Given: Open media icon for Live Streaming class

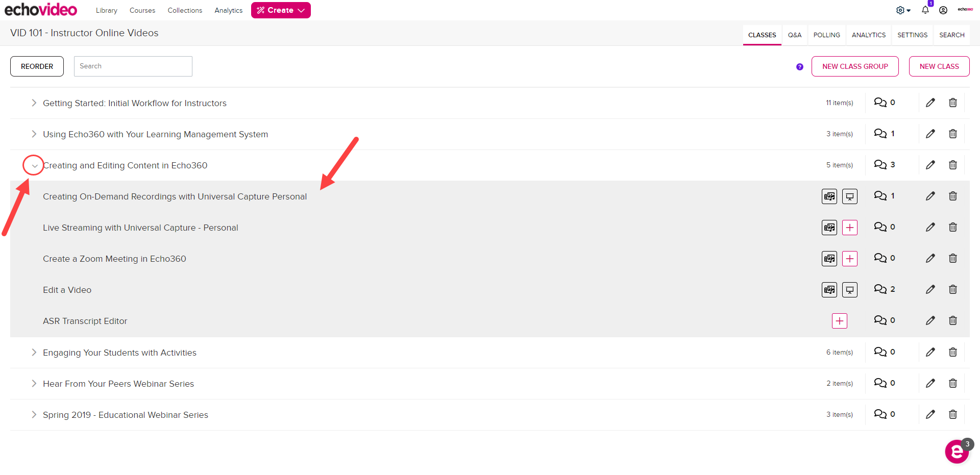Looking at the screenshot, I should click(x=829, y=228).
